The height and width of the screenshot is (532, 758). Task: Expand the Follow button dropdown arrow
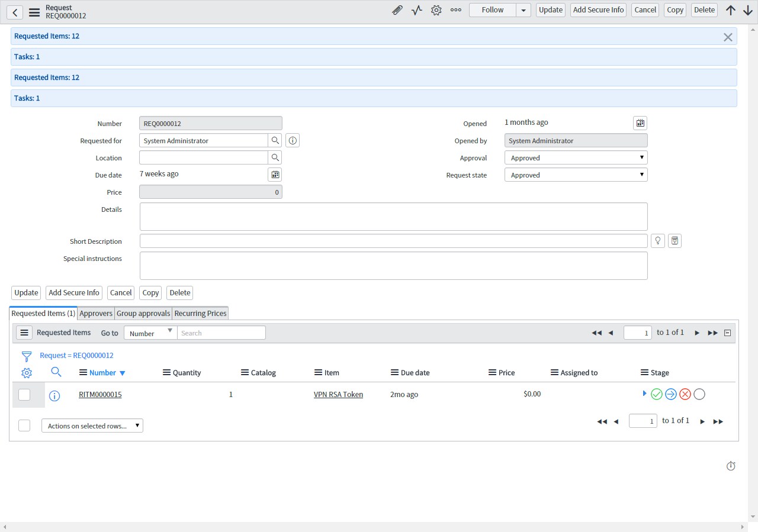point(523,10)
